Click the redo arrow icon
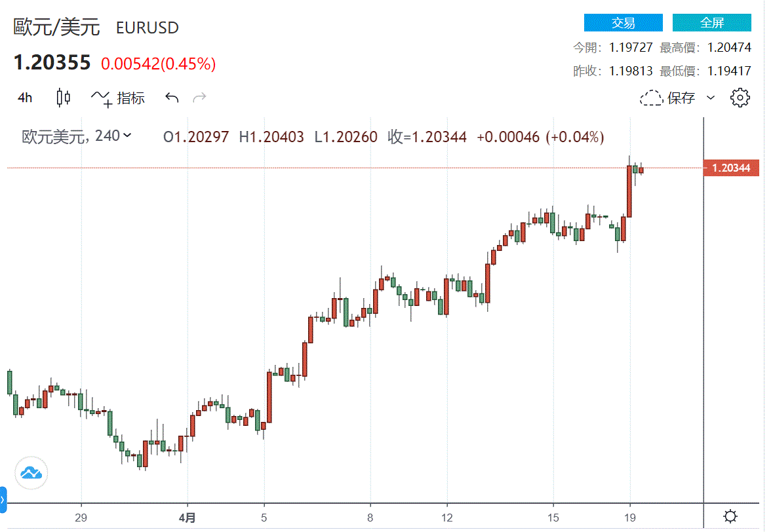 [200, 98]
